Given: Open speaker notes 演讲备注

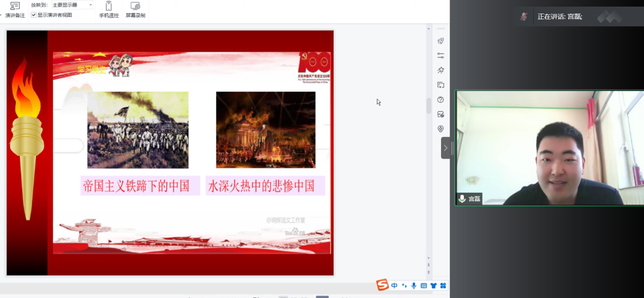Looking at the screenshot, I should click(14, 11).
